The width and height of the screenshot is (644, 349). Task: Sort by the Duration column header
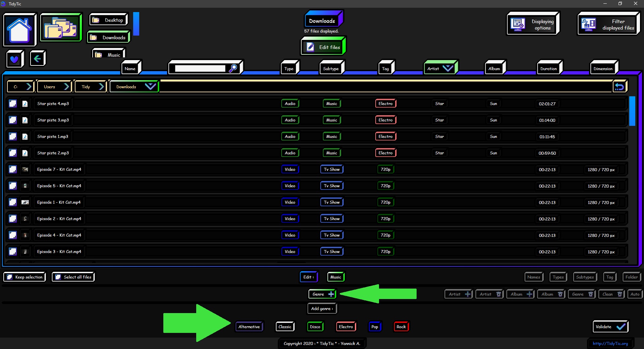(x=548, y=69)
